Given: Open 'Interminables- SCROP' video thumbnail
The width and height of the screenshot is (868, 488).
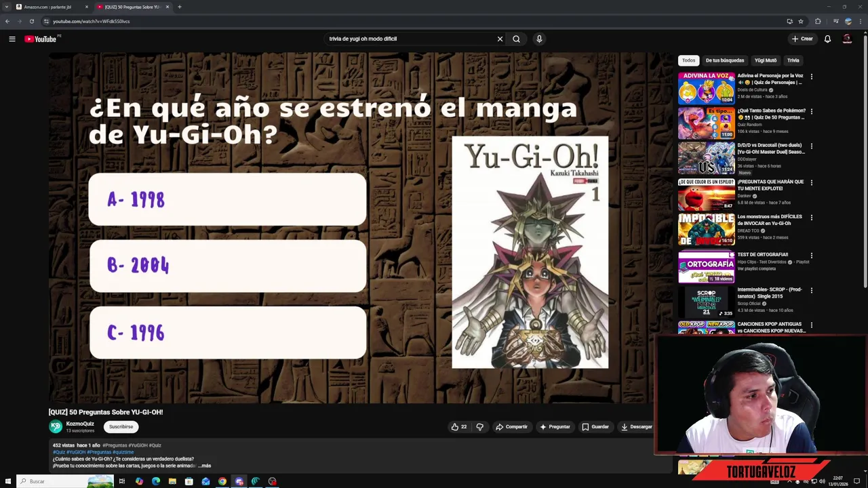Looking at the screenshot, I should click(x=706, y=302).
